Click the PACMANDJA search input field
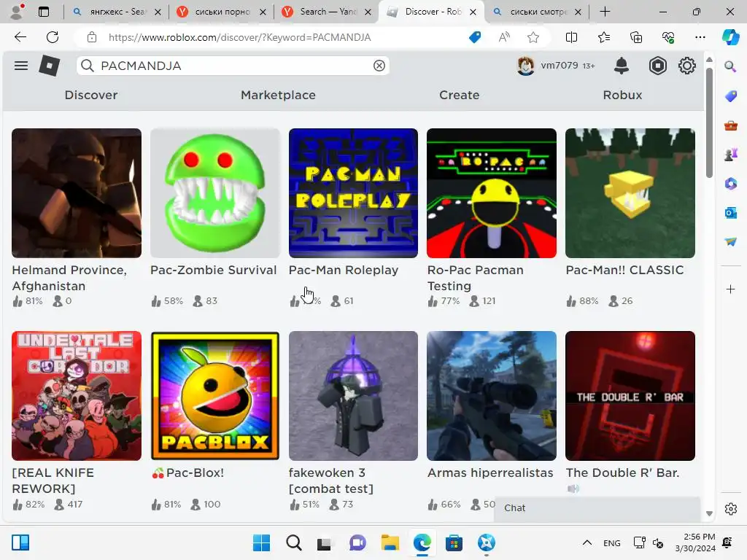 pyautogui.click(x=233, y=66)
